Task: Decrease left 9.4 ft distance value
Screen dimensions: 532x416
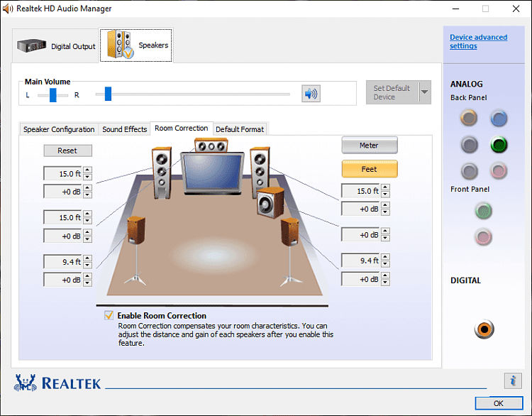Action: coord(87,266)
